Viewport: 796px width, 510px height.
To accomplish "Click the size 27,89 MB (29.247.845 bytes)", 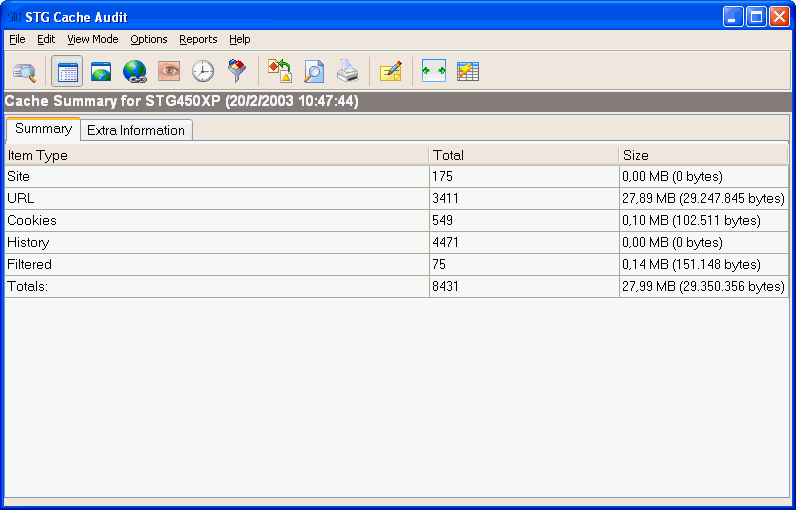I will 703,198.
